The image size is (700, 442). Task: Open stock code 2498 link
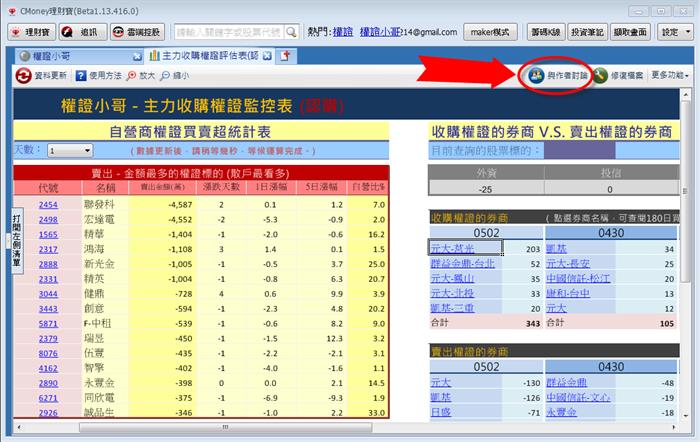pyautogui.click(x=48, y=220)
